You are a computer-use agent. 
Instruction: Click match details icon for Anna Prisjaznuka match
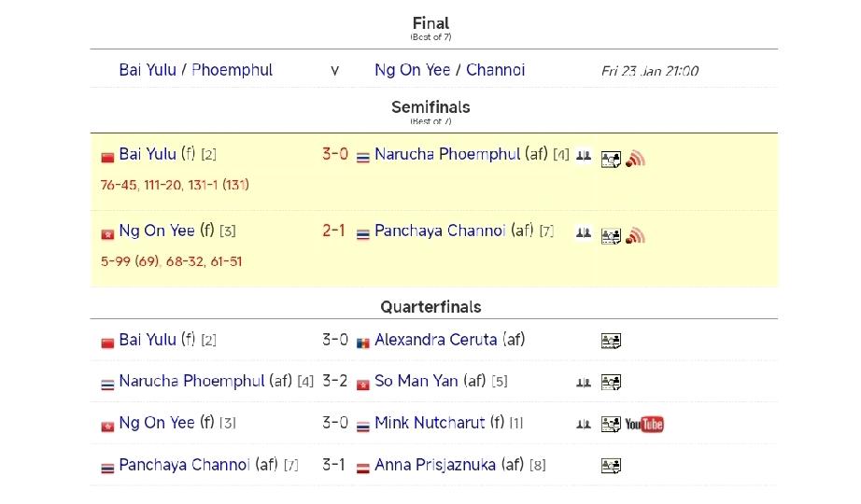click(611, 466)
